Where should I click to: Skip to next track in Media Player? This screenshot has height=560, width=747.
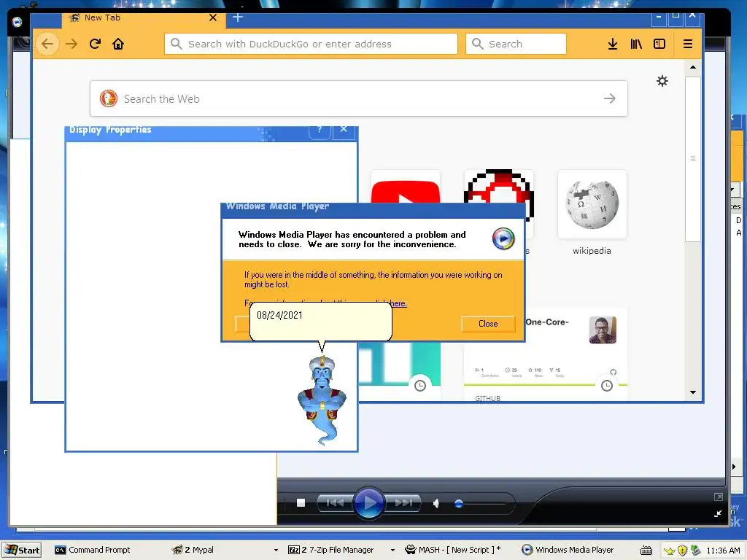pos(403,503)
